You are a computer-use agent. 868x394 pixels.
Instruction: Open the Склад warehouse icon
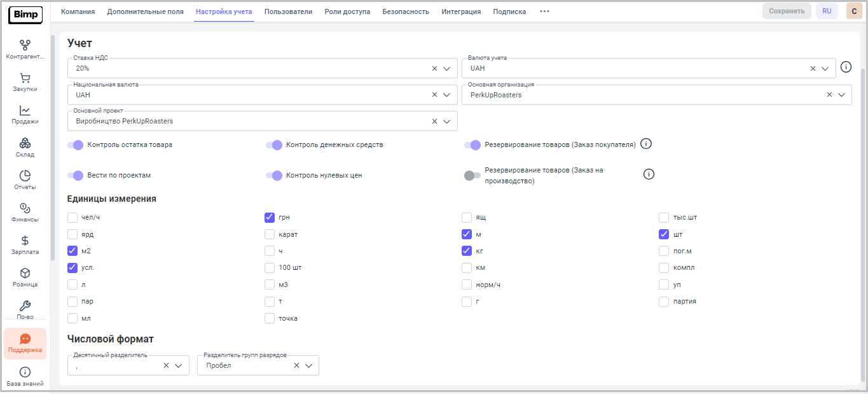pos(25,144)
